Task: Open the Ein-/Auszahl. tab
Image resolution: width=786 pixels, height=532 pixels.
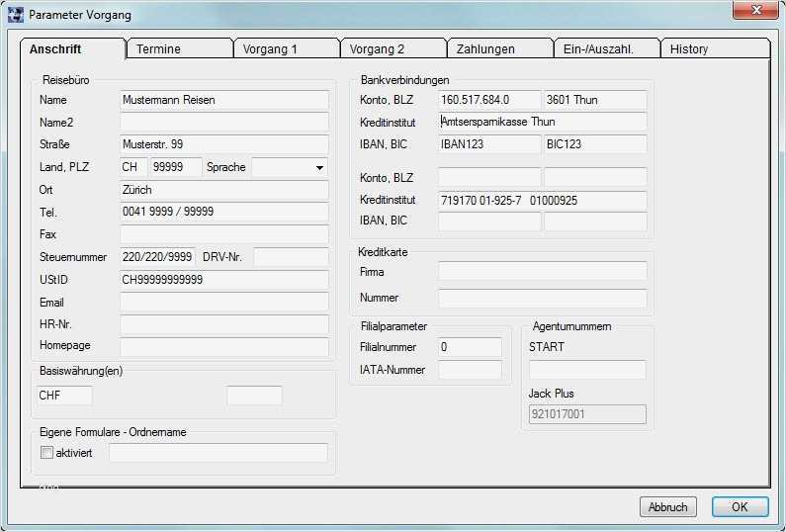Action: click(x=607, y=49)
